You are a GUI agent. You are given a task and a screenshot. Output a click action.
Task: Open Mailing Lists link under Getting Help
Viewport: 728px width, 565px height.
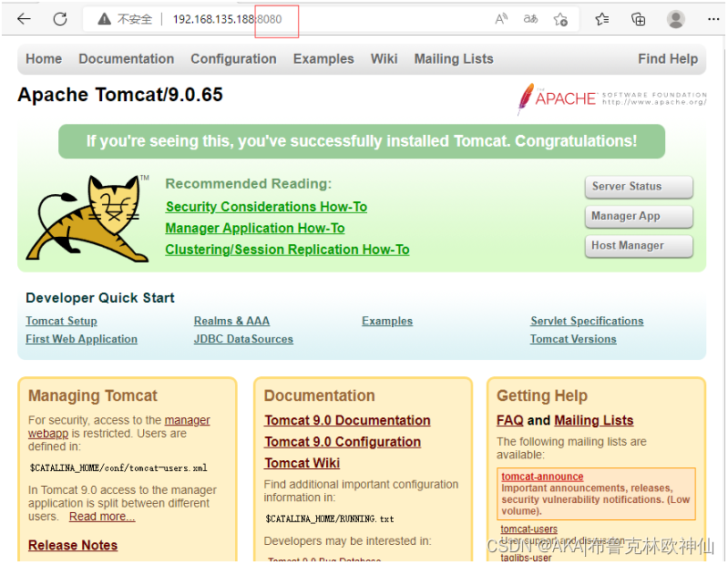(x=594, y=421)
